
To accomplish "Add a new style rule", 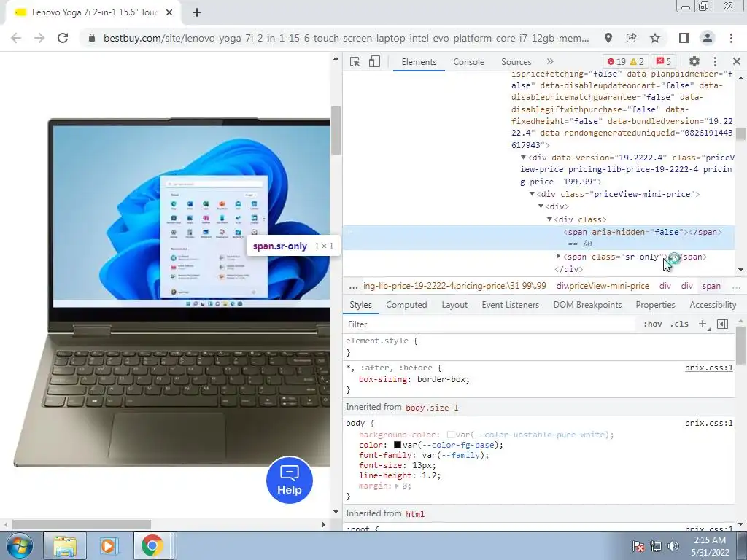I will [x=703, y=324].
